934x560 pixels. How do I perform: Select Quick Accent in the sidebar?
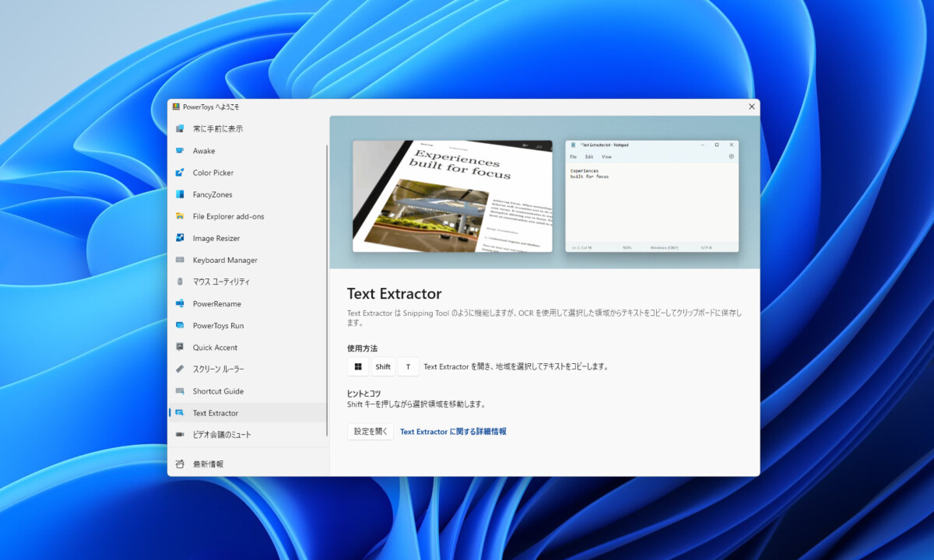pyautogui.click(x=248, y=347)
